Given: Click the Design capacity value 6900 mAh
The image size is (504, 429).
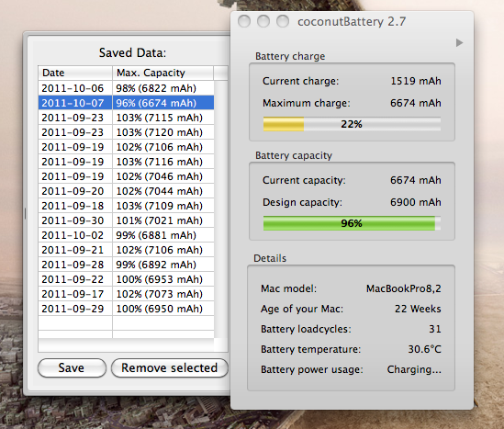Looking at the screenshot, I should pos(416,202).
